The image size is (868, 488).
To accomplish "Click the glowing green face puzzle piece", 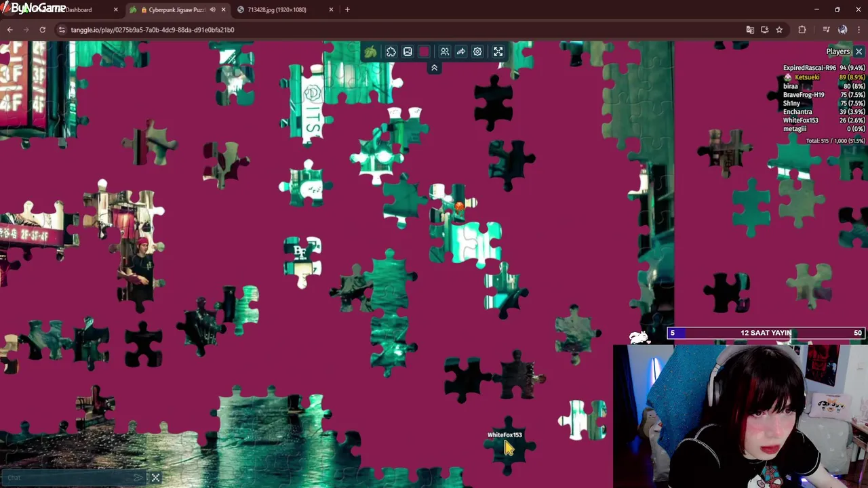I will click(377, 157).
